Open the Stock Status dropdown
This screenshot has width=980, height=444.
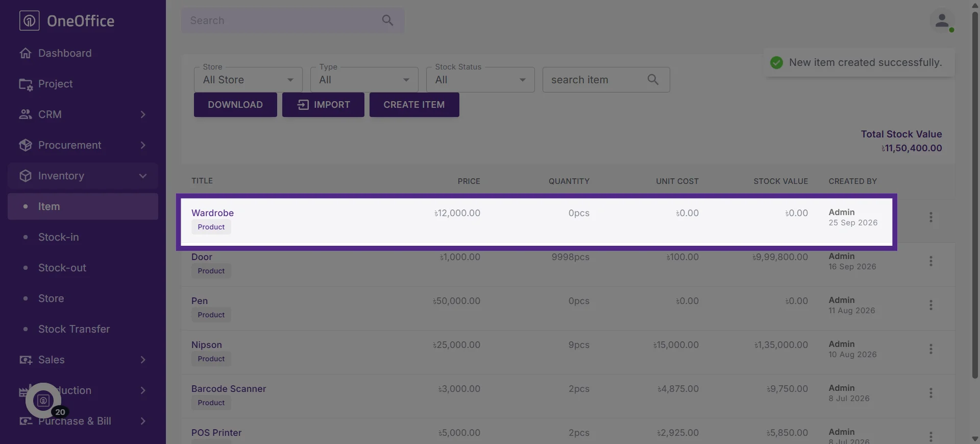(480, 80)
